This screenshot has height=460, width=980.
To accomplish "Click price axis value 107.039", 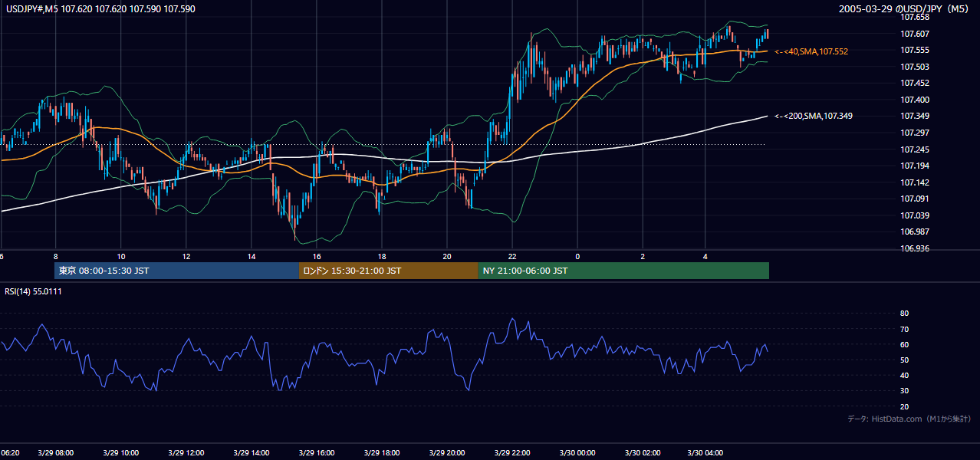I will [916, 215].
